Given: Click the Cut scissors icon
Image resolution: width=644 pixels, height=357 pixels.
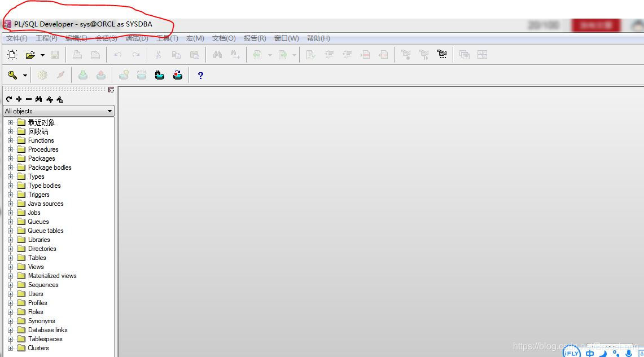Looking at the screenshot, I should point(158,55).
